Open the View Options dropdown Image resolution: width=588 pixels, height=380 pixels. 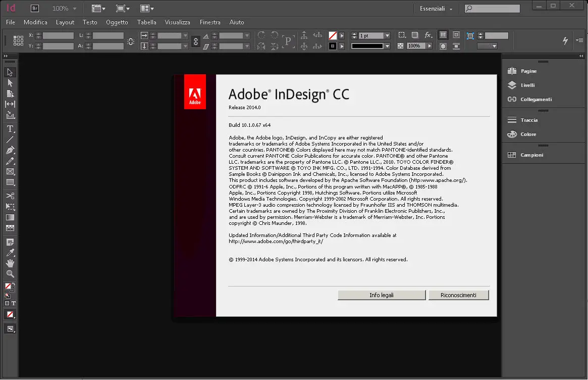coord(98,8)
